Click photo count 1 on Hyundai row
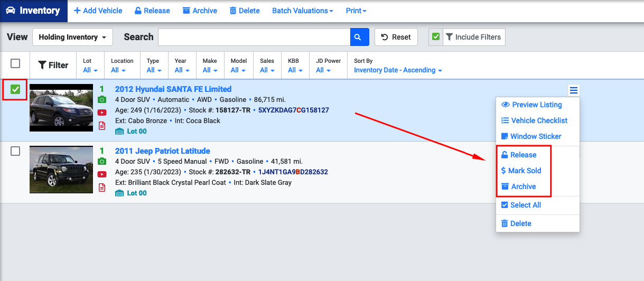The image size is (644, 281). tap(102, 89)
